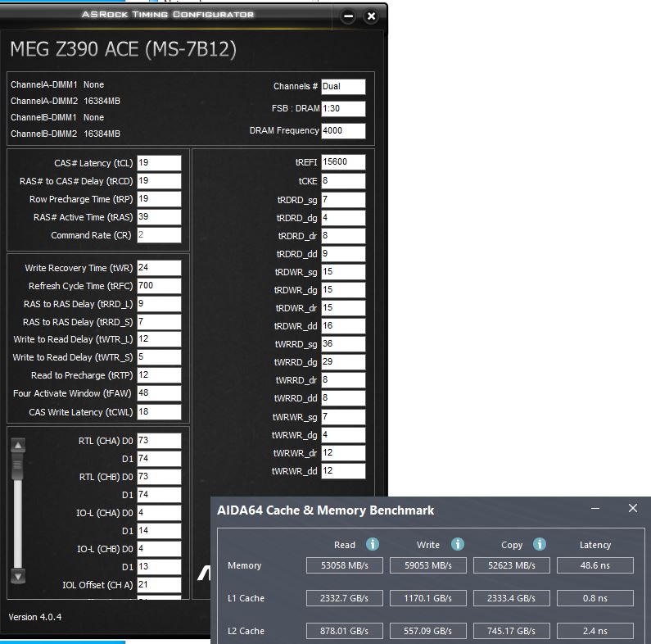Image resolution: width=651 pixels, height=644 pixels.
Task: Click the Memory Copy result 52623 MB/s
Action: pyautogui.click(x=512, y=565)
